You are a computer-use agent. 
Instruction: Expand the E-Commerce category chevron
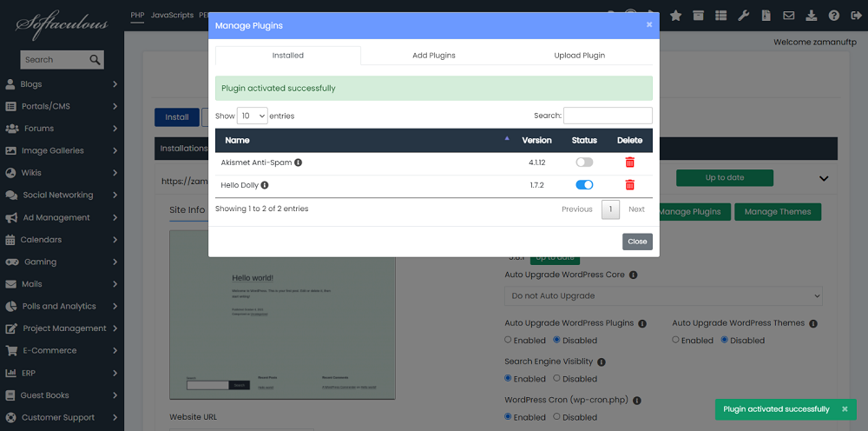coord(115,351)
